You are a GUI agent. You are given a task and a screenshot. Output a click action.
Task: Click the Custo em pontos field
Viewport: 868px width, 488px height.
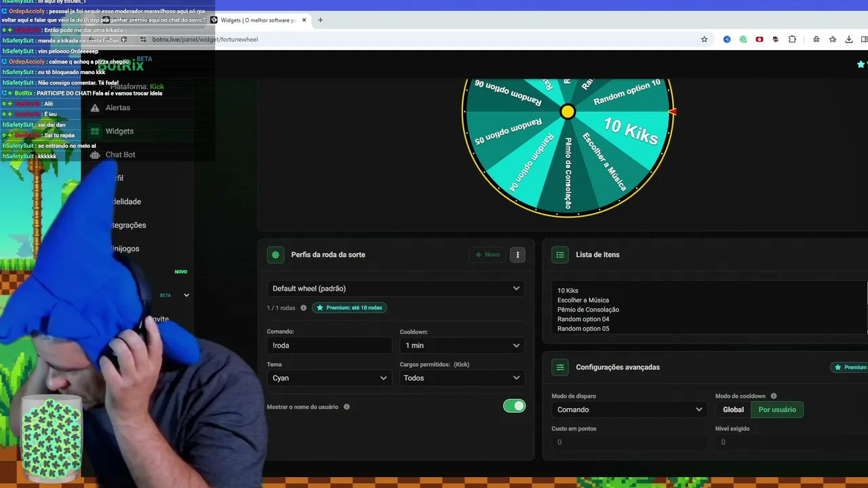coord(629,443)
